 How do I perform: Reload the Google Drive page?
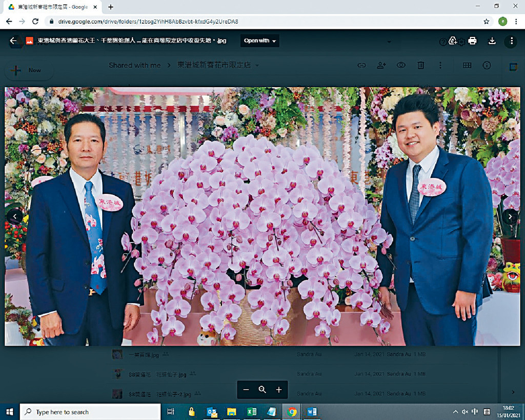coord(35,22)
